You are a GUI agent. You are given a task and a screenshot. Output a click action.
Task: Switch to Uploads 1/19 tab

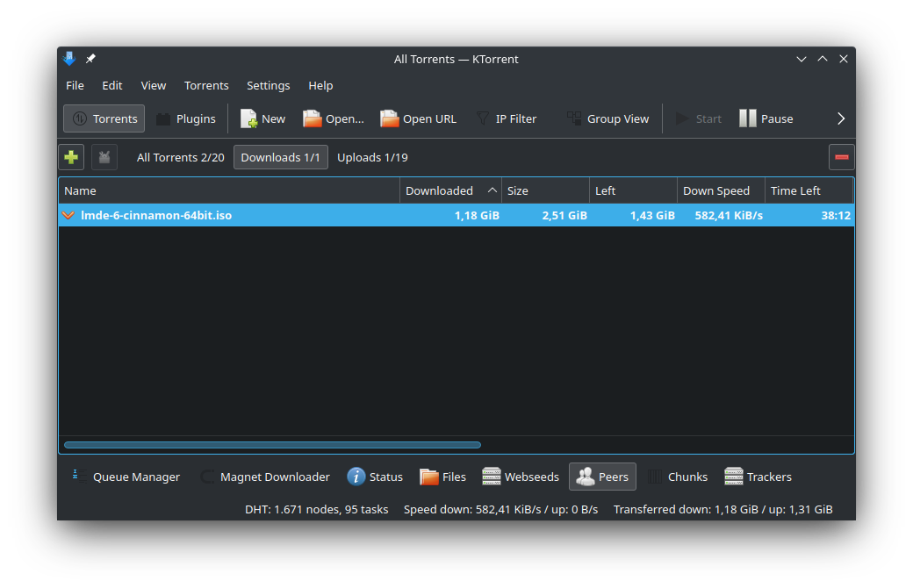click(x=372, y=158)
